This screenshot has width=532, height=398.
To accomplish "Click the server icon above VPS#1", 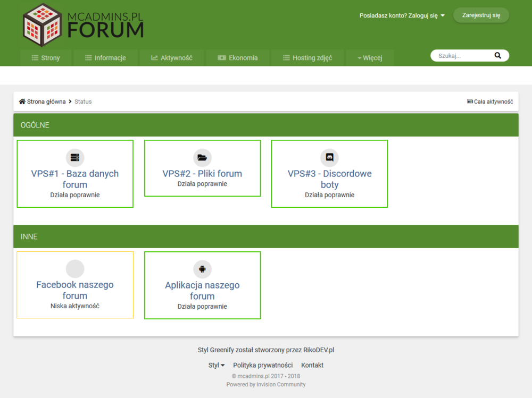I will [75, 158].
